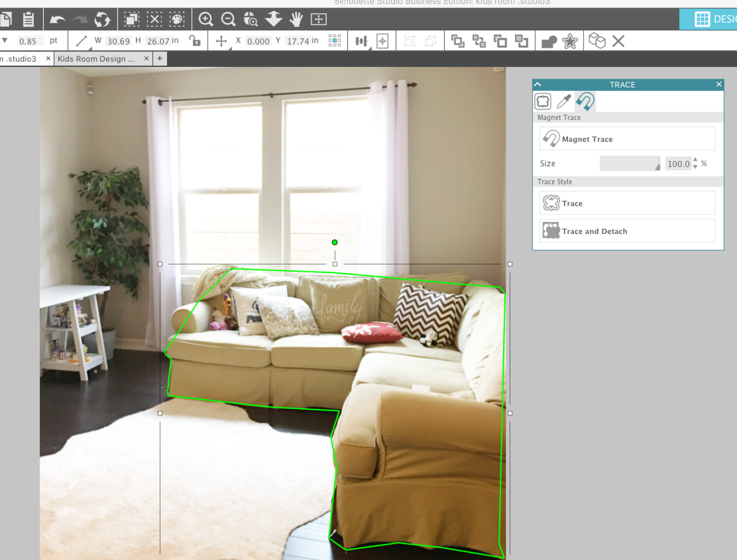Click the Undo arrow icon
The image size is (737, 560).
click(x=57, y=19)
